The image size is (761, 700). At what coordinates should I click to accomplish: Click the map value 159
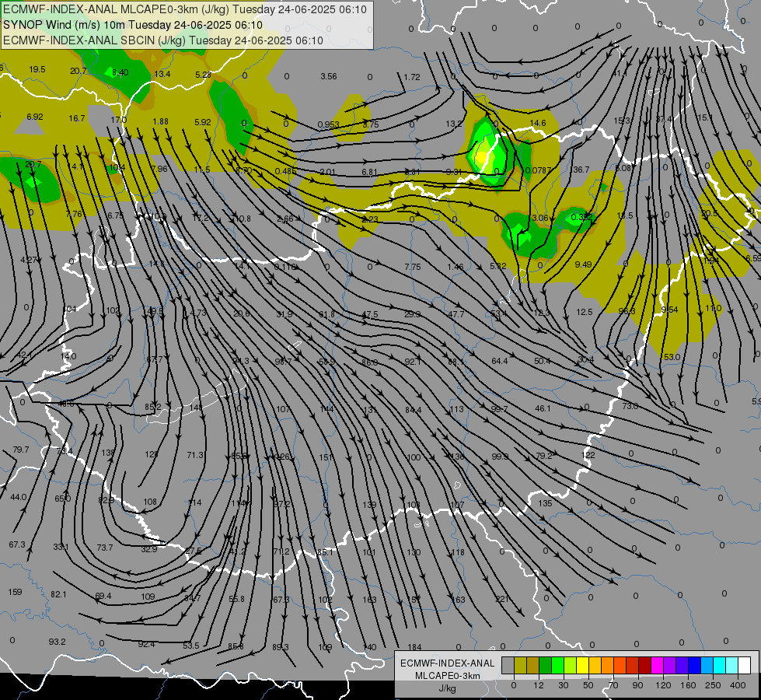pyautogui.click(x=15, y=592)
